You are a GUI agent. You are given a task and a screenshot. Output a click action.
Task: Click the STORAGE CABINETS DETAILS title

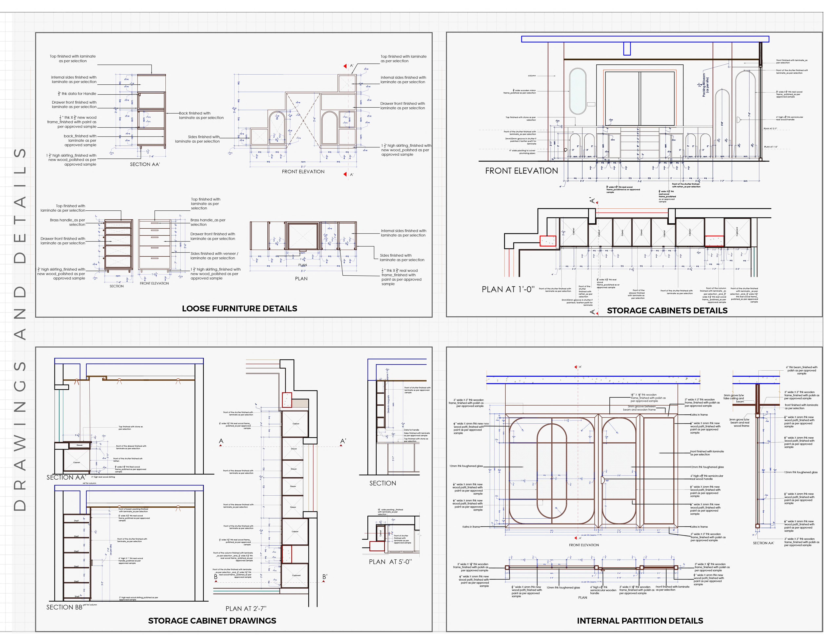(667, 311)
